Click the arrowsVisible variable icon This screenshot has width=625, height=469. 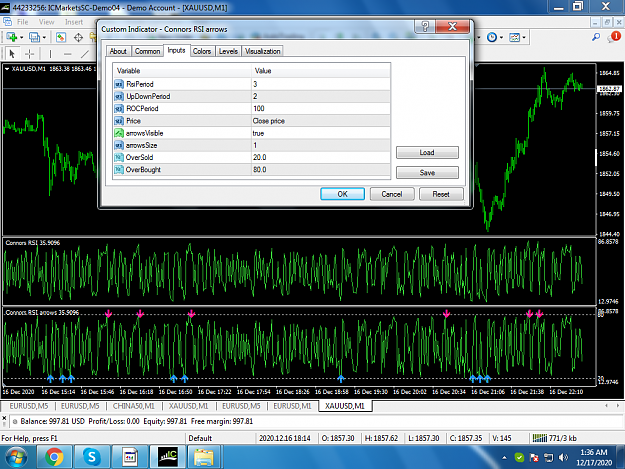(x=119, y=133)
